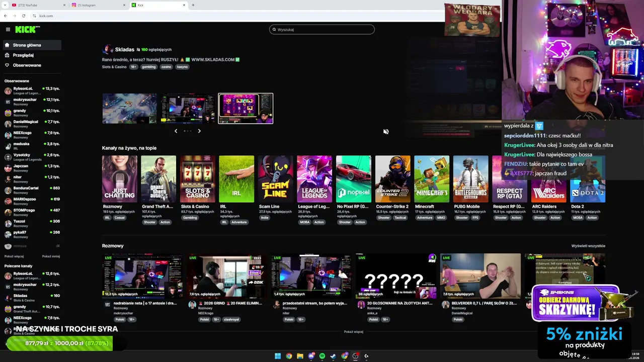This screenshot has height=362, width=644.
Task: Open DanielMagical in Obserwowane list
Action: tap(32, 124)
